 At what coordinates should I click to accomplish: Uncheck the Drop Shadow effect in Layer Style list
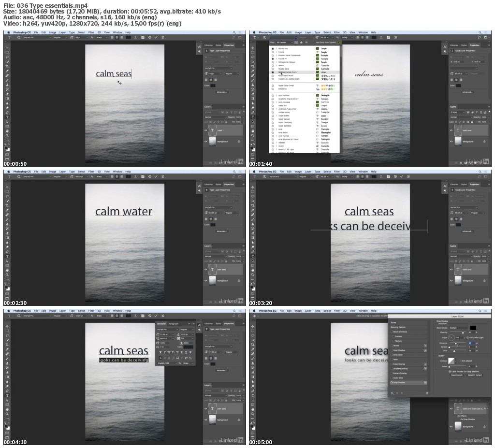pos(392,383)
